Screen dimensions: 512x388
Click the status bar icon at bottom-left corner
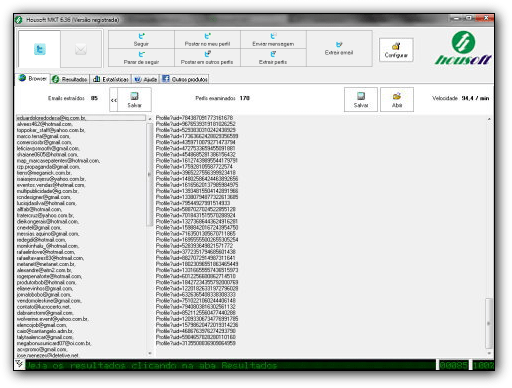[x=19, y=364]
